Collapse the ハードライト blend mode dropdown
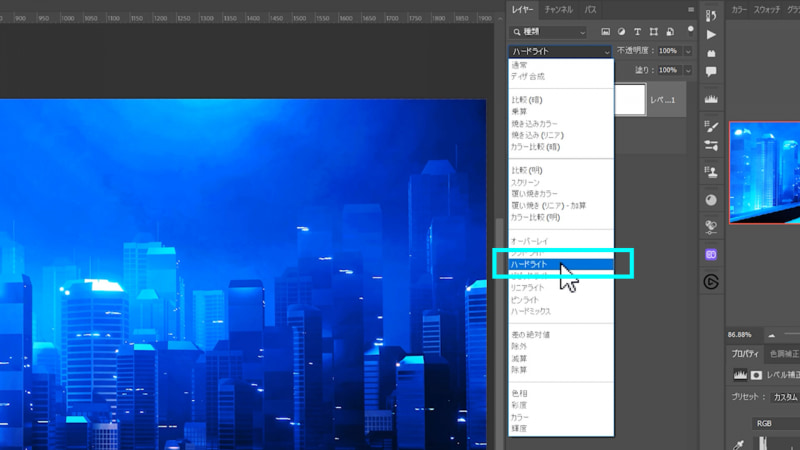This screenshot has height=450, width=800. click(x=559, y=51)
